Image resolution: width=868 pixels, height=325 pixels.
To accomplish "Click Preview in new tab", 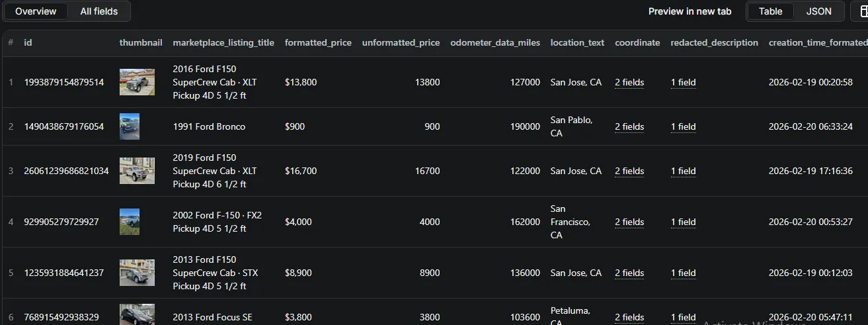I will pyautogui.click(x=690, y=11).
